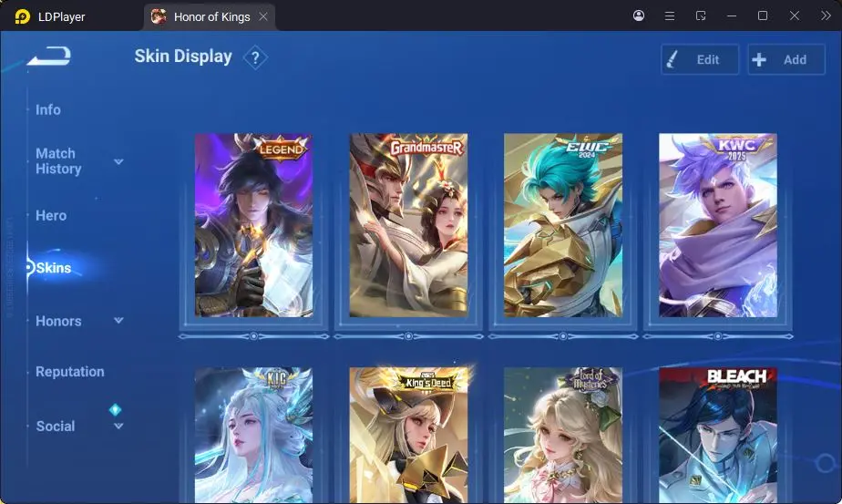The image size is (842, 504).
Task: Select the KWC 2025 skin card
Action: click(x=717, y=225)
